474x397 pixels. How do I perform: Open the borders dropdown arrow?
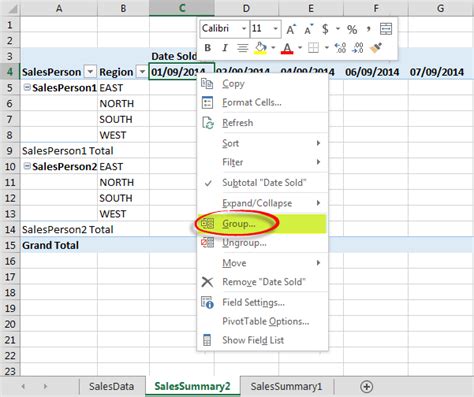[327, 48]
